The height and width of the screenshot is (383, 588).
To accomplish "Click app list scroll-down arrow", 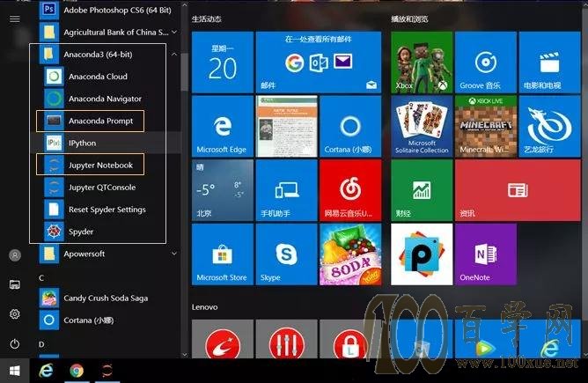I will coord(184,355).
